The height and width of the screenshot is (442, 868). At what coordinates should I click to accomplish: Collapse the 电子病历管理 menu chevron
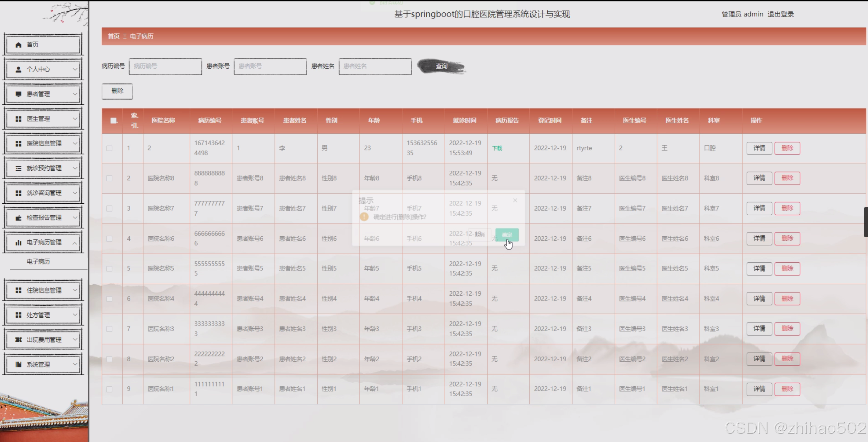75,243
